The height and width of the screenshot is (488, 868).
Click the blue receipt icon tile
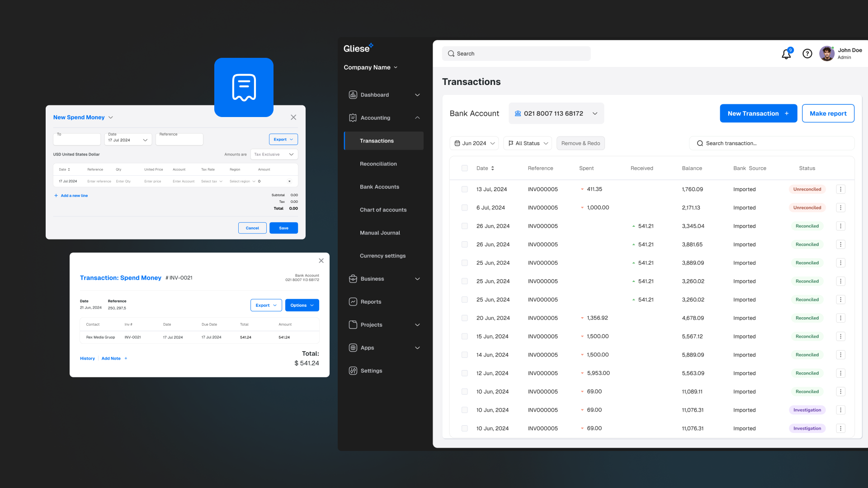[x=244, y=87]
